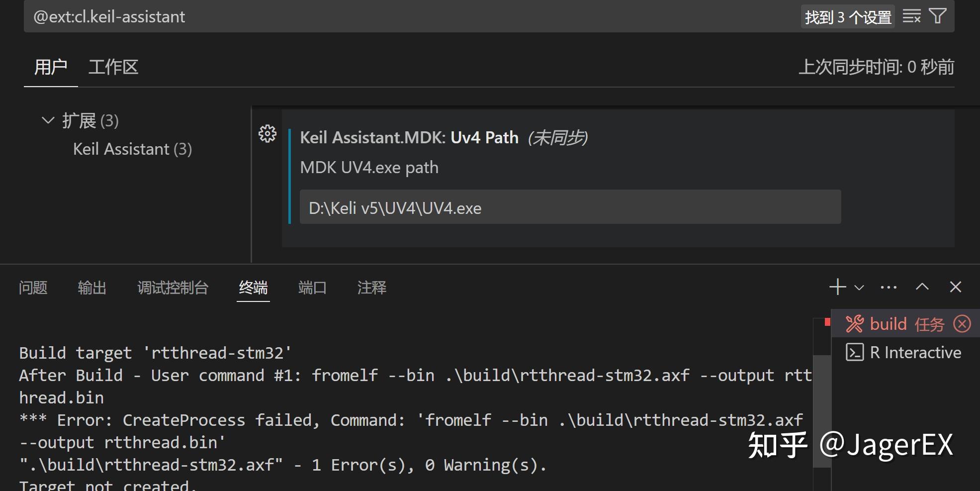Open the new terminal launch profile dropdown
The image size is (980, 491).
[x=859, y=288]
